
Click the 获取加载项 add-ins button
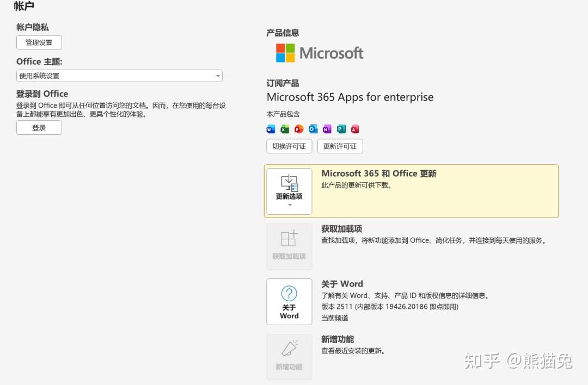[289, 246]
